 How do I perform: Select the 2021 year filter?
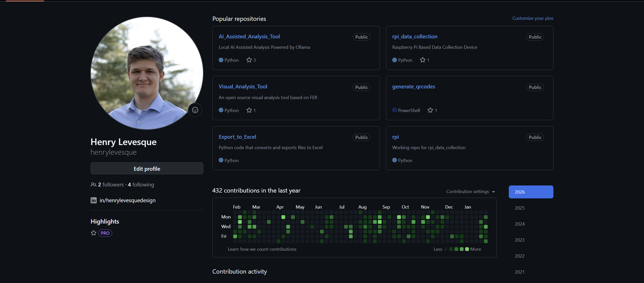click(x=519, y=272)
